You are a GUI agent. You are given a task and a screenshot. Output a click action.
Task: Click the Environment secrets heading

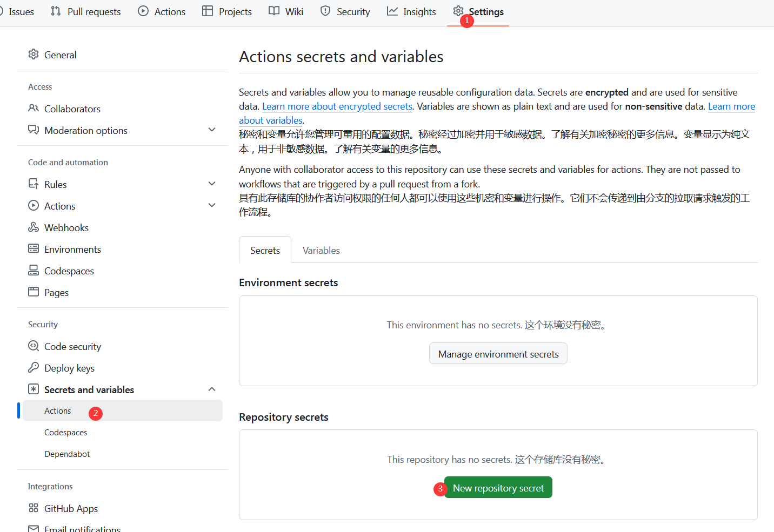(x=288, y=282)
